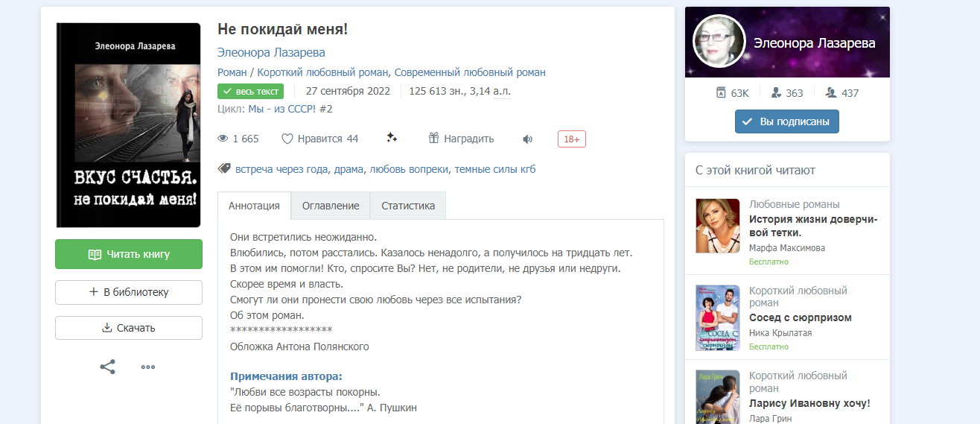Switch to the 'Статистика' tab
Screen dimensions: 980x424
[408, 206]
